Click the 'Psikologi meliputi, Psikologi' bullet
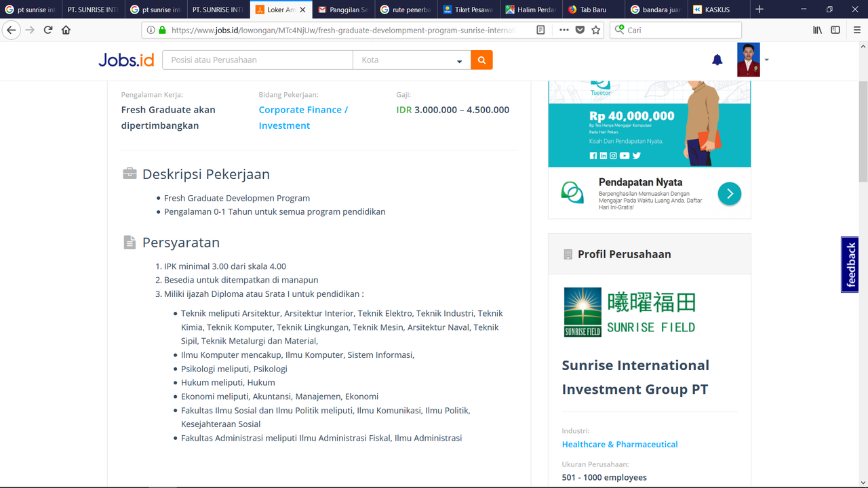The width and height of the screenshot is (868, 488). 234,369
